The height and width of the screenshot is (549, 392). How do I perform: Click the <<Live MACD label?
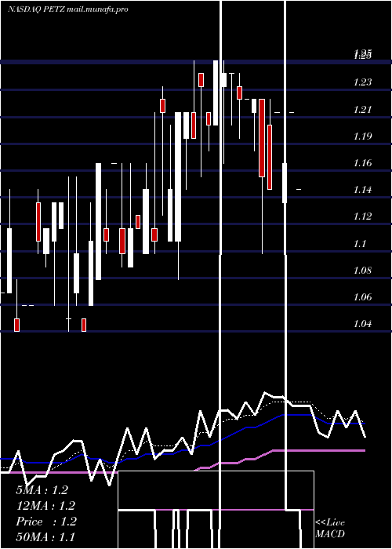click(x=330, y=529)
